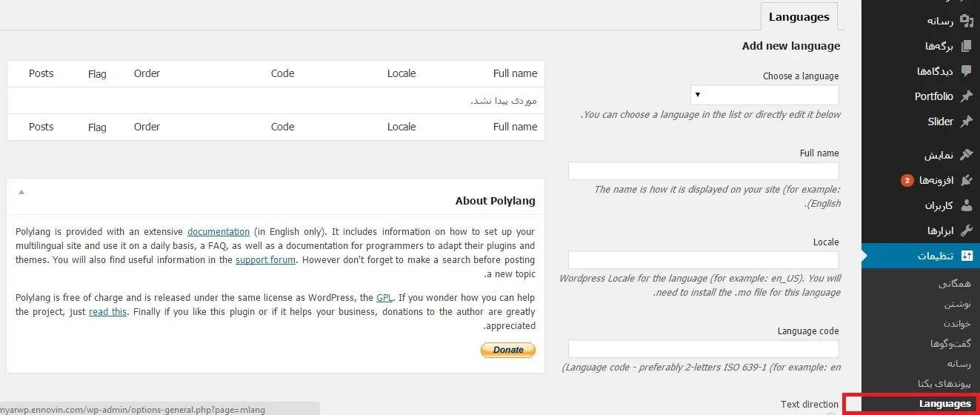Open رسانه item in settings submenu
Viewport: 980px width, 415px height.
[x=959, y=364]
